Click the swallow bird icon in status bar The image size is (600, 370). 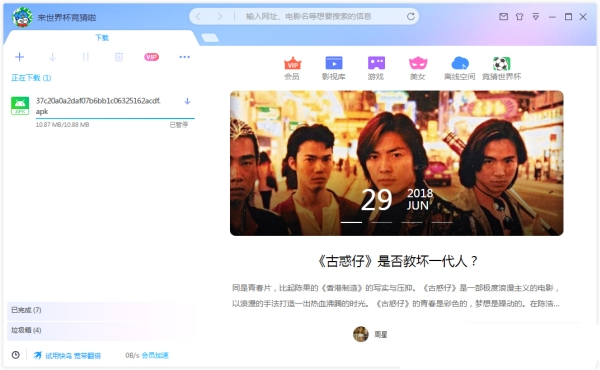click(38, 355)
